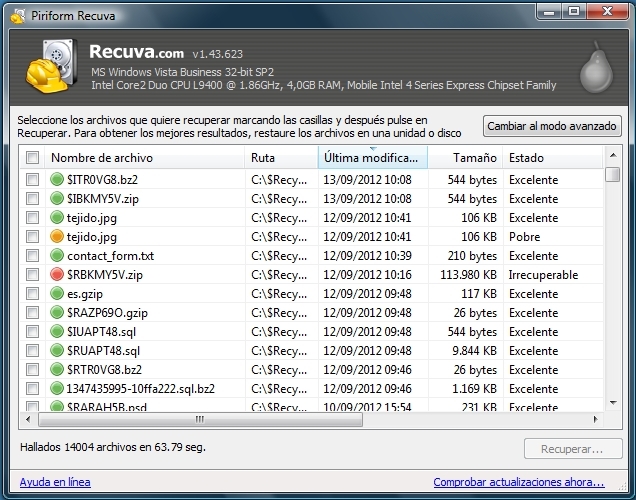Screen dimensions: 636x500
Task: Minimize the Piriform Recuva window
Action: 549,12
